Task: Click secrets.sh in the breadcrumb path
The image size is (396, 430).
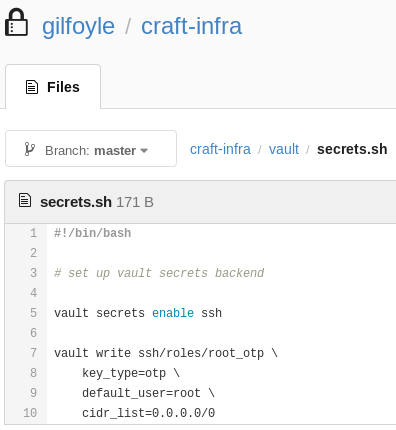Action: click(x=352, y=149)
